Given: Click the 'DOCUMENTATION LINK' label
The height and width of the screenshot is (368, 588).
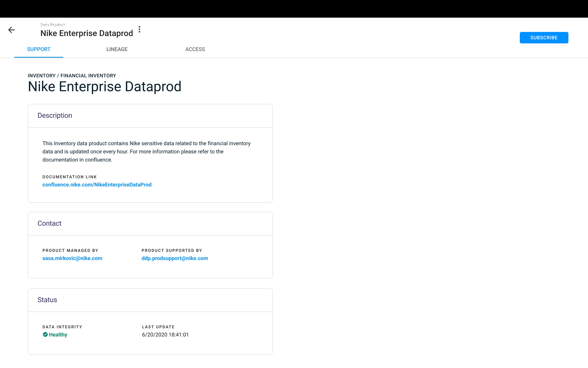Looking at the screenshot, I should (70, 177).
